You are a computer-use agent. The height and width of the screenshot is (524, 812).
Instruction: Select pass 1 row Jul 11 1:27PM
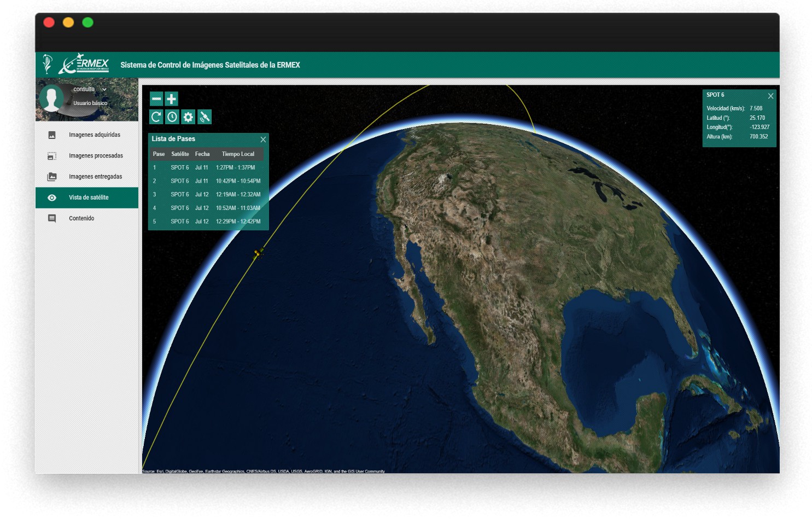point(208,168)
